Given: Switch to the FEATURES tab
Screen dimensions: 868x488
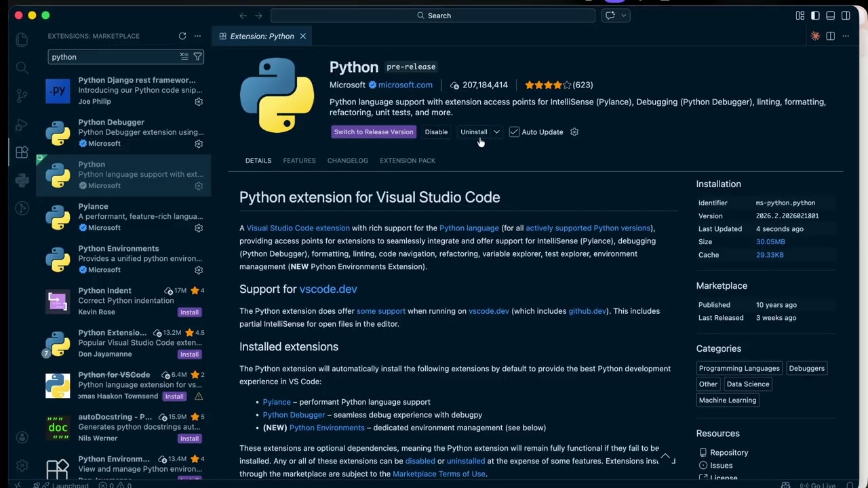Looking at the screenshot, I should [299, 161].
